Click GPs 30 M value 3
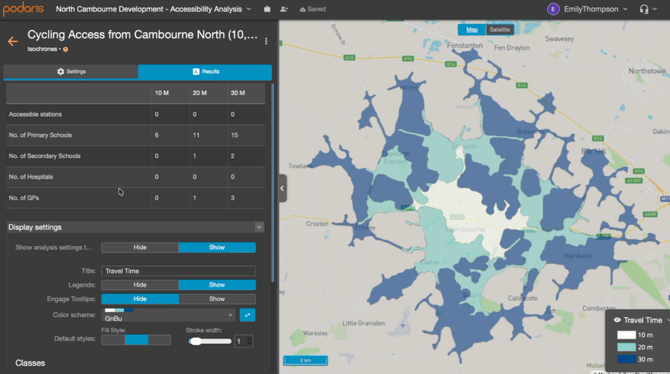 click(x=232, y=198)
